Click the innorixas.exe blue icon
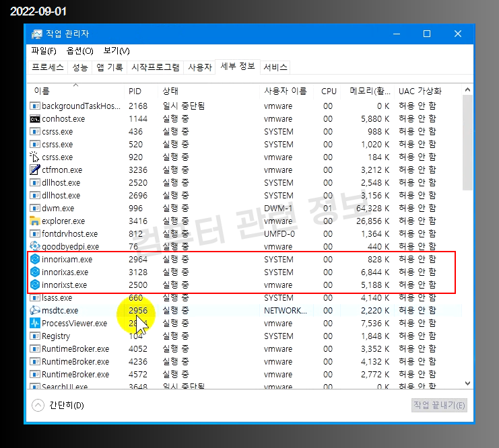Screen dimensions: 499x448 (x=35, y=272)
